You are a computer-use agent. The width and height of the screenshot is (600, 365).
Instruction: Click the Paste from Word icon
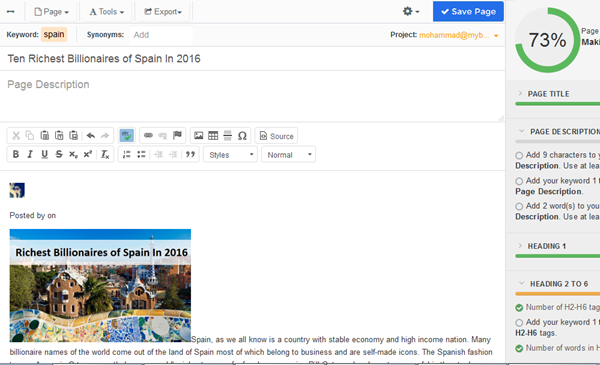73,135
